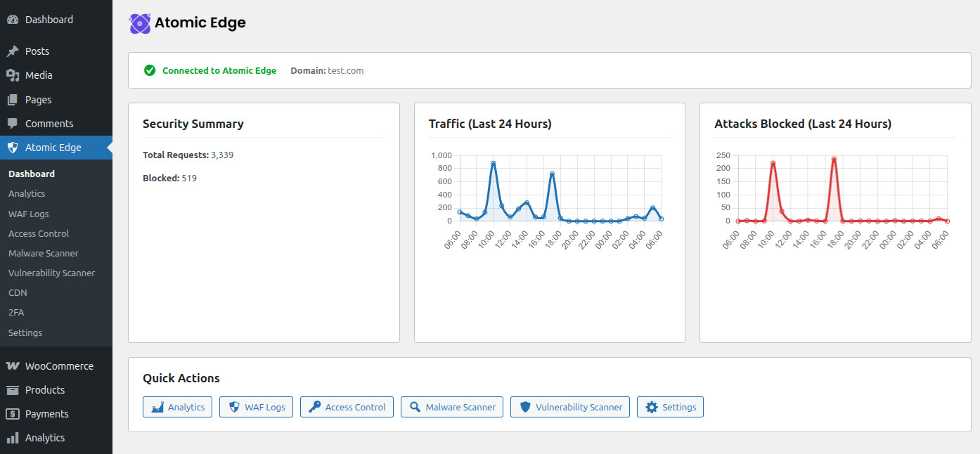This screenshot has width=980, height=454.
Task: Click the 'Total Requests: 3,339' line
Action: pos(188,155)
